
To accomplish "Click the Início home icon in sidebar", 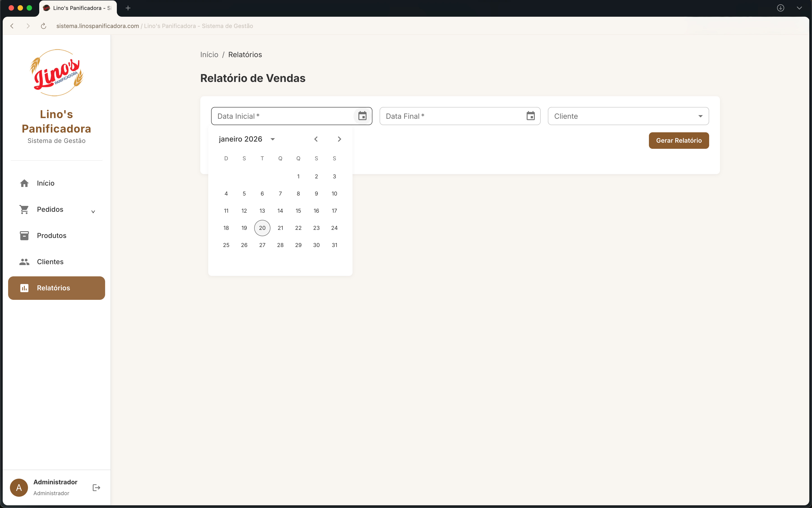I will (24, 183).
